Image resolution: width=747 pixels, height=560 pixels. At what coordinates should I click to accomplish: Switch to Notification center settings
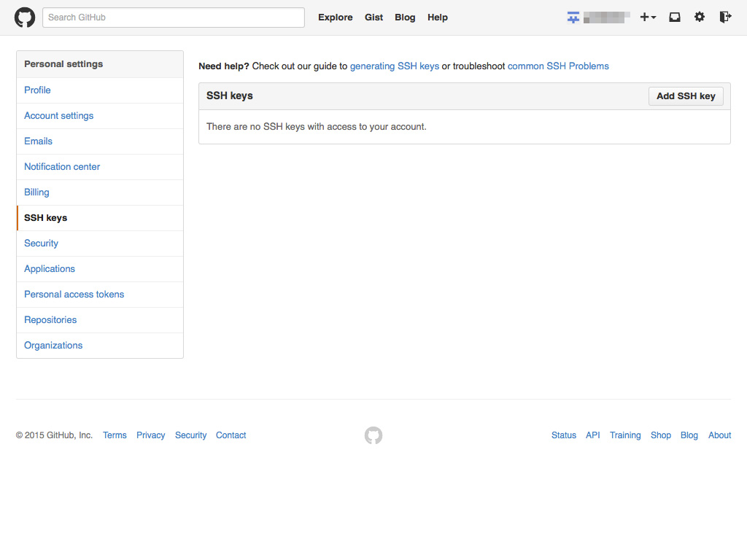[62, 167]
